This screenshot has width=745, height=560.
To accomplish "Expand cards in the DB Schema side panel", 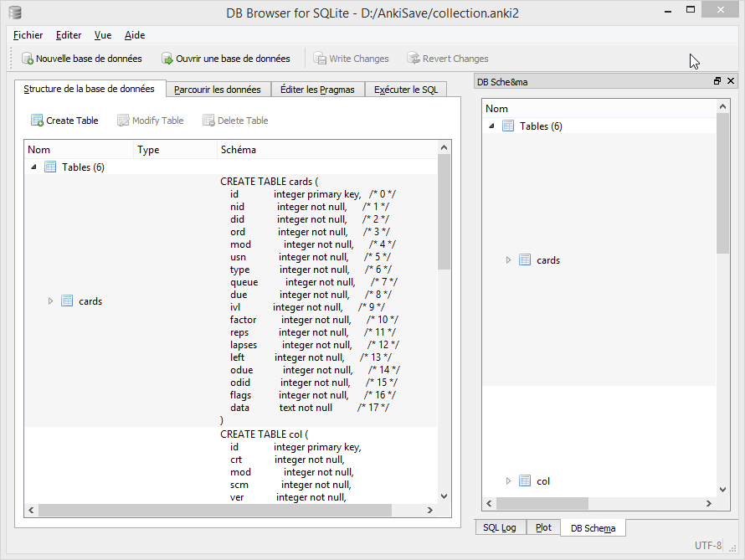I will [x=508, y=259].
